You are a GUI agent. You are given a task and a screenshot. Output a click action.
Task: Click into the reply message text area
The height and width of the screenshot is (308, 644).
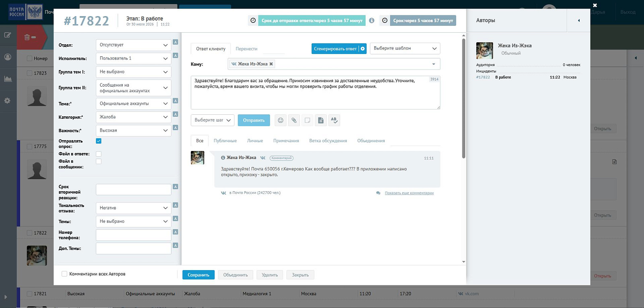(316, 93)
